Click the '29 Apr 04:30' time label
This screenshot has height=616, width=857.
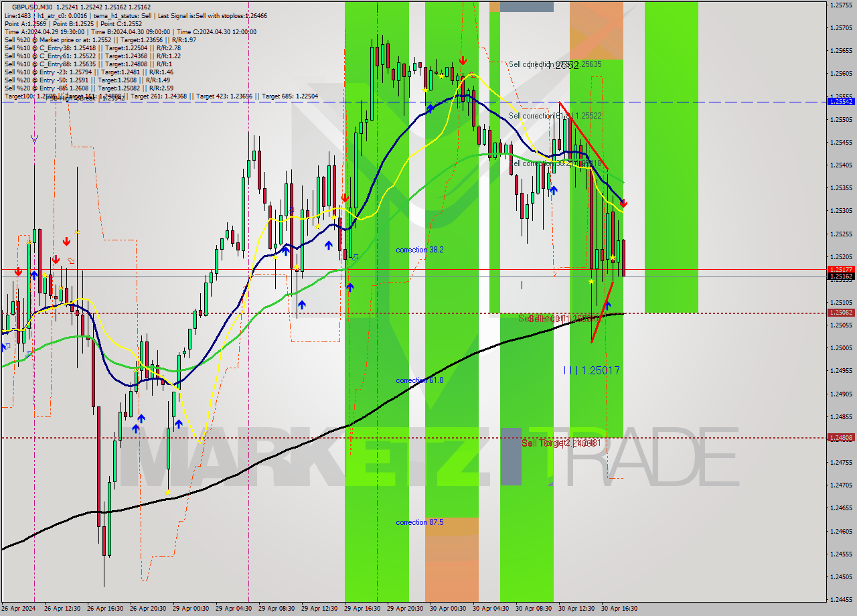[234, 609]
